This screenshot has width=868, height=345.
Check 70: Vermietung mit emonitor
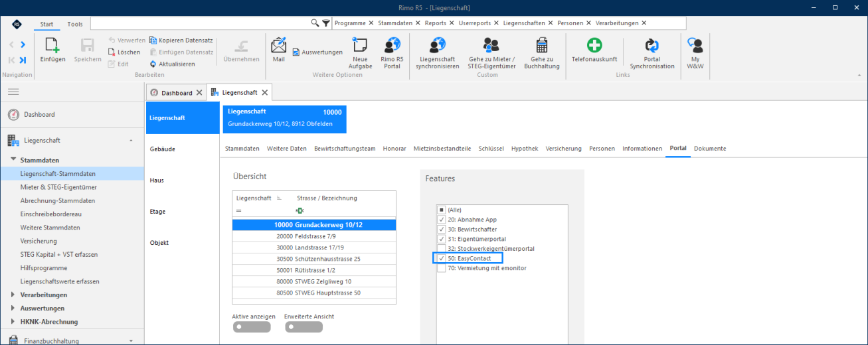coord(442,268)
